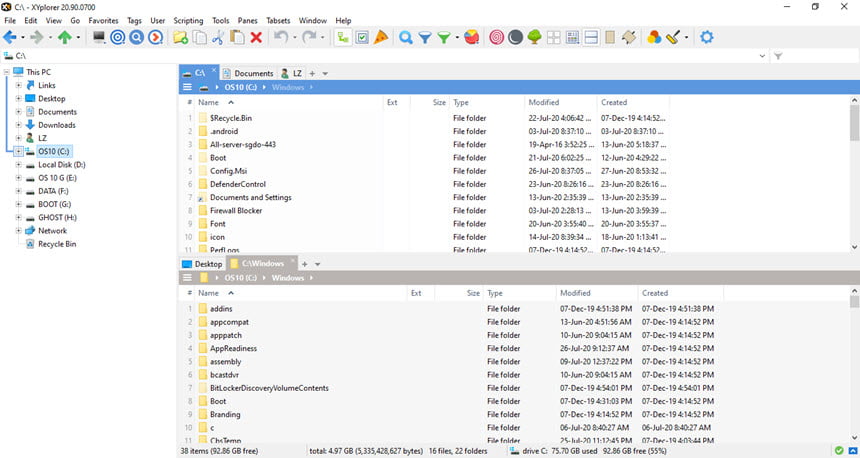Image resolution: width=860 pixels, height=458 pixels.
Task: Click the blue circle magnifier toolbar icon
Action: pyautogui.click(x=137, y=37)
